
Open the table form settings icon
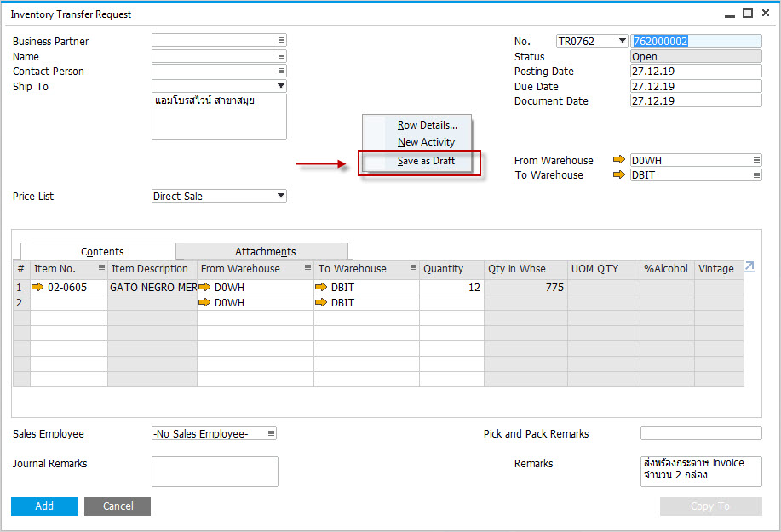coord(749,266)
